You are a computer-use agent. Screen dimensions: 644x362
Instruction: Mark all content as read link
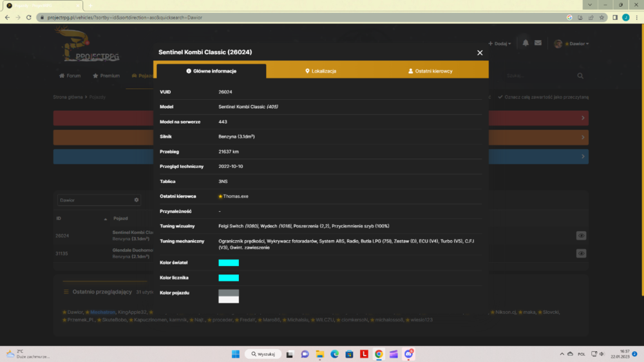click(x=543, y=97)
